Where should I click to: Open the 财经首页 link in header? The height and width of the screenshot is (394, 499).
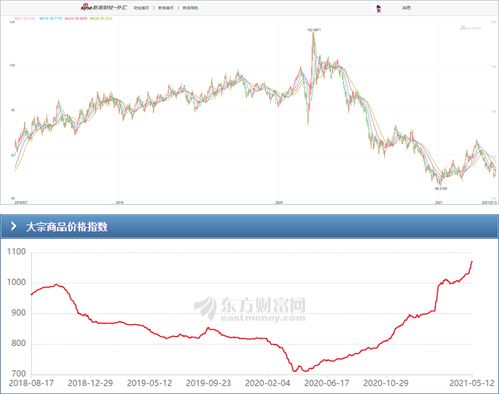click(x=141, y=8)
